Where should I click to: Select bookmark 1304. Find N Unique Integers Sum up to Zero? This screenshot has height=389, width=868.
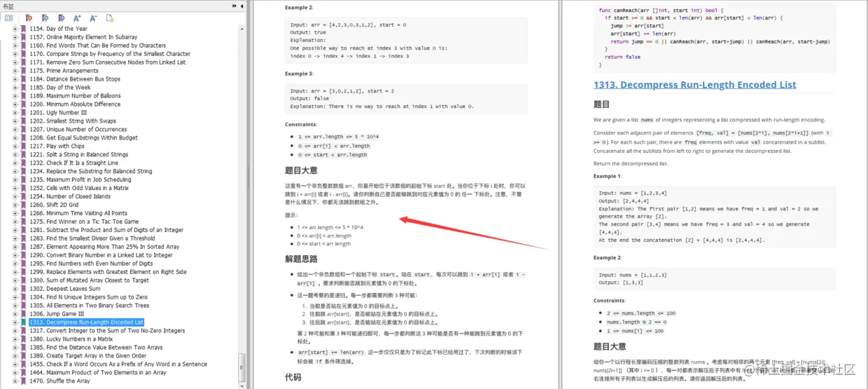88,297
